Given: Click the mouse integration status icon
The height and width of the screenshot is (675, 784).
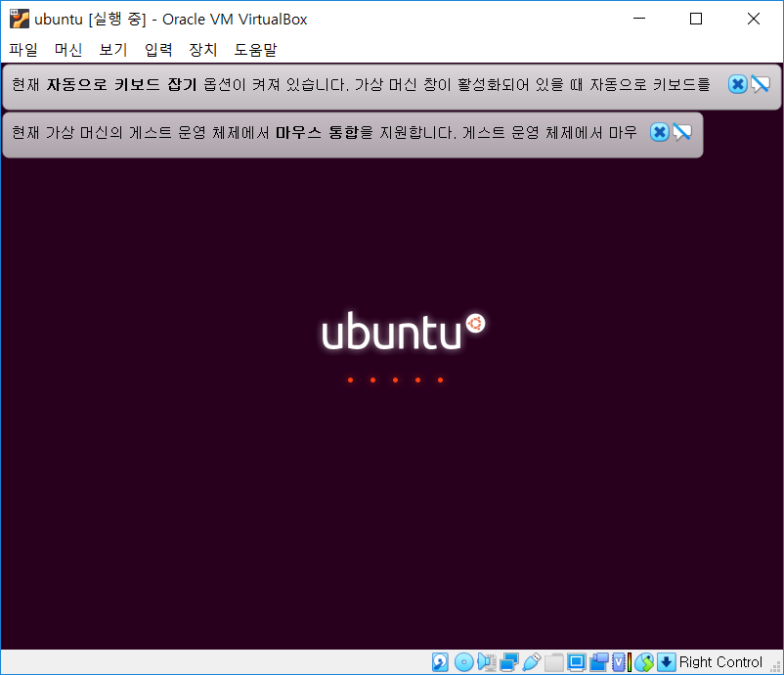Looking at the screenshot, I should 644,662.
